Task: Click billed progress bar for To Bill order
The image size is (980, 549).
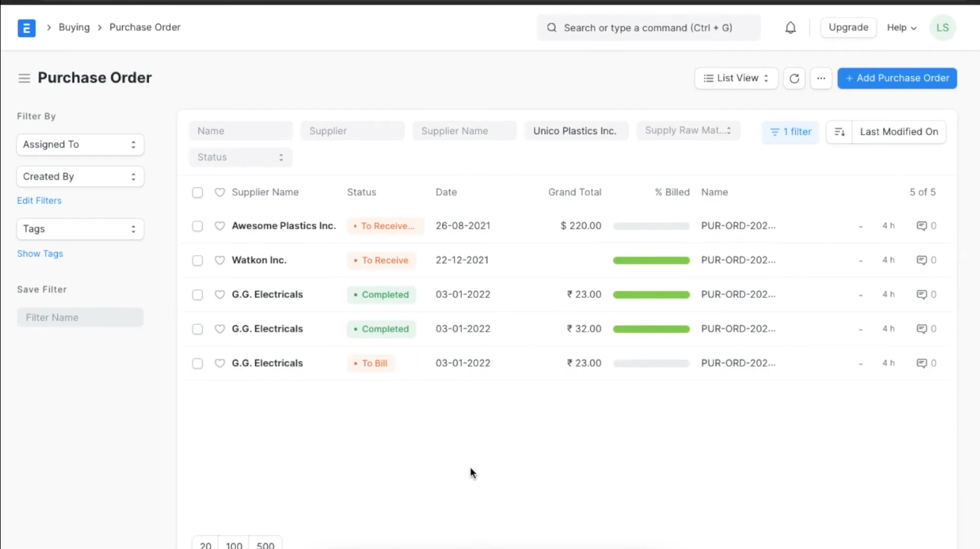Action: click(651, 363)
